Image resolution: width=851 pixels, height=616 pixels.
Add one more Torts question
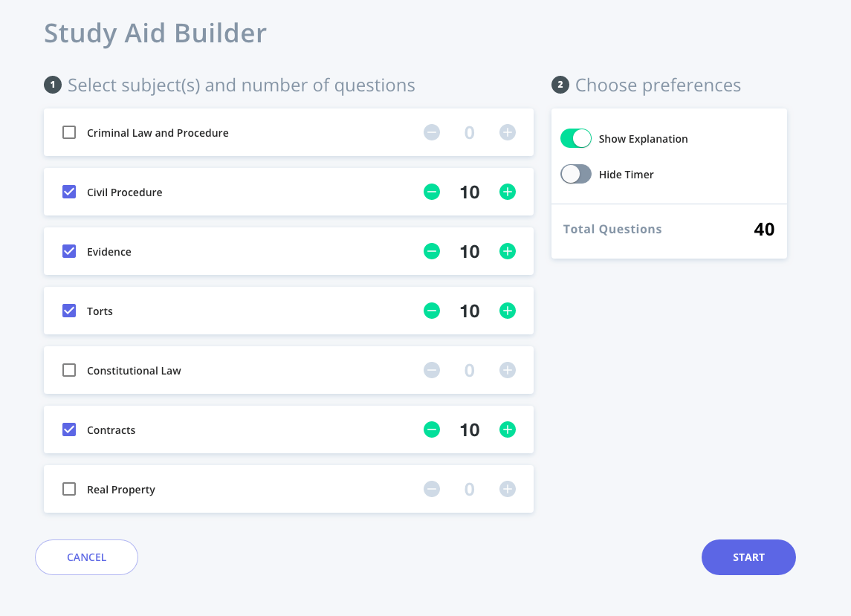[508, 311]
